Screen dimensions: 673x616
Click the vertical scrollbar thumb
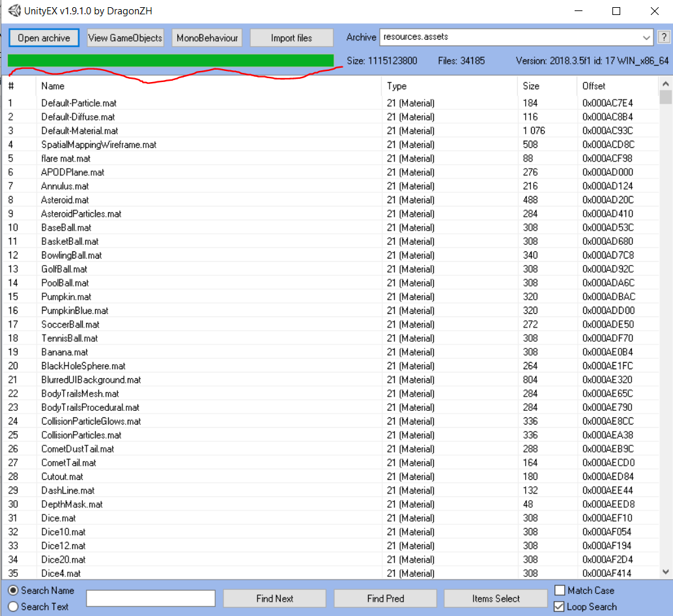coord(665,97)
